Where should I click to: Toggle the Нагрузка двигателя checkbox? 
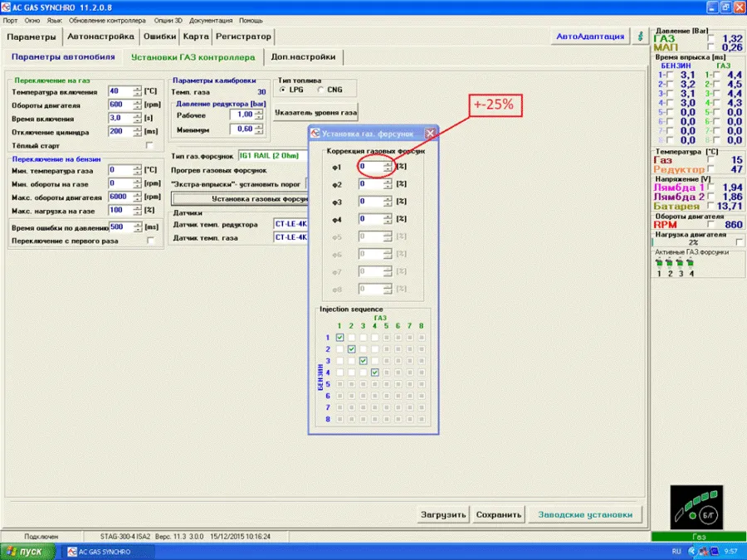click(x=739, y=242)
